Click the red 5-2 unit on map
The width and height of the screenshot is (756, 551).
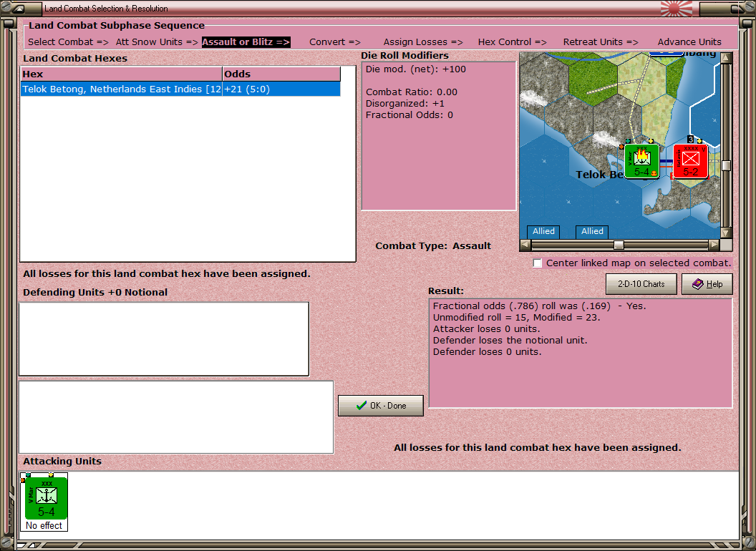[690, 161]
